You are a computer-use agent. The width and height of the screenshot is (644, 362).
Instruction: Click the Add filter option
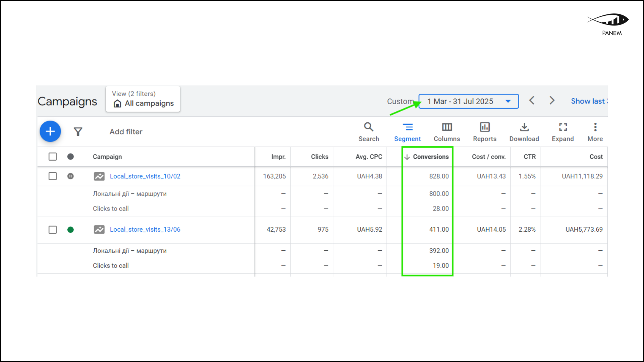click(x=126, y=131)
